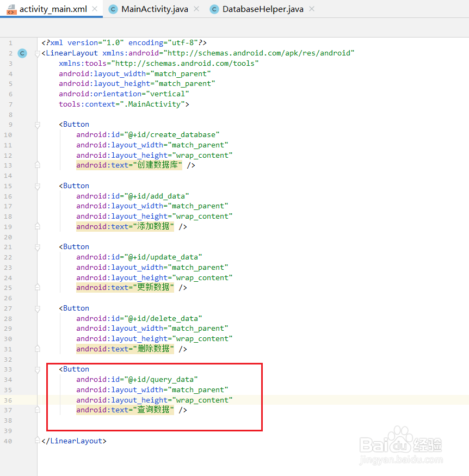
Task: Collapse the query_data Button fold on line 33
Action: 38,369
